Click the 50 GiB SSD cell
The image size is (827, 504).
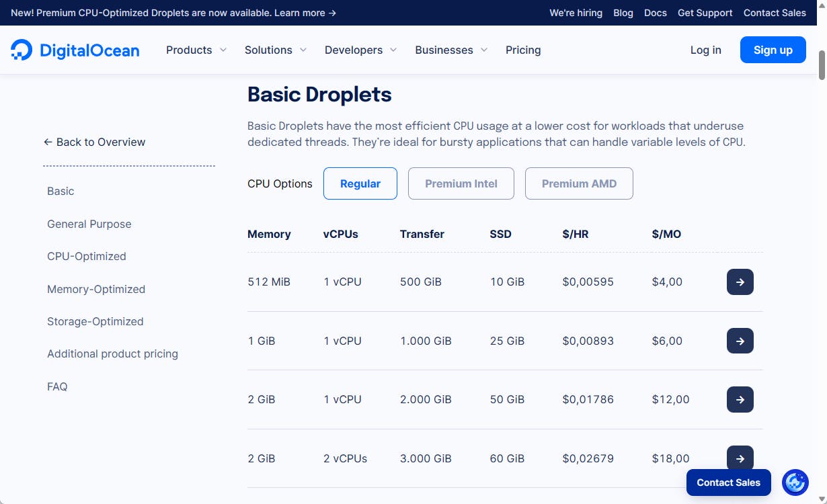[x=507, y=399]
